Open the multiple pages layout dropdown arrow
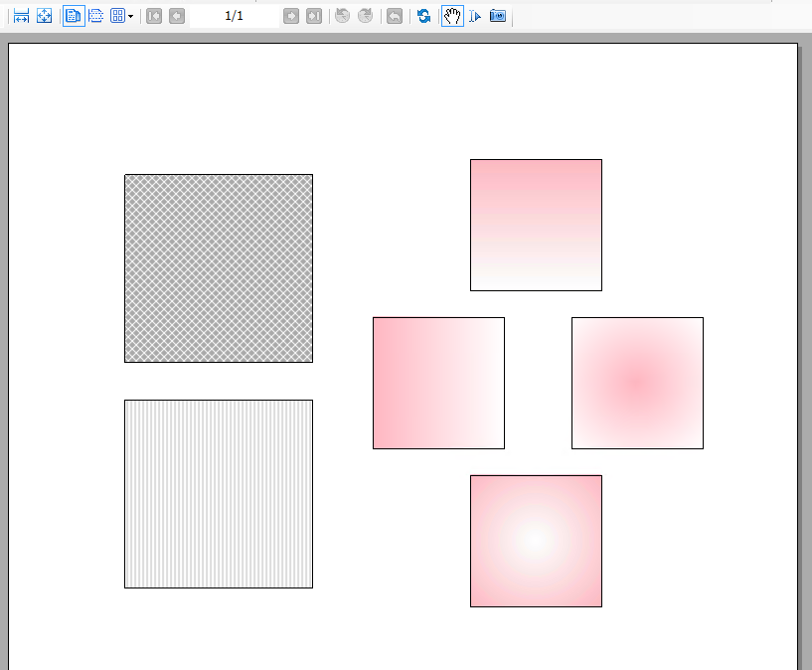This screenshot has height=670, width=812. (x=130, y=17)
